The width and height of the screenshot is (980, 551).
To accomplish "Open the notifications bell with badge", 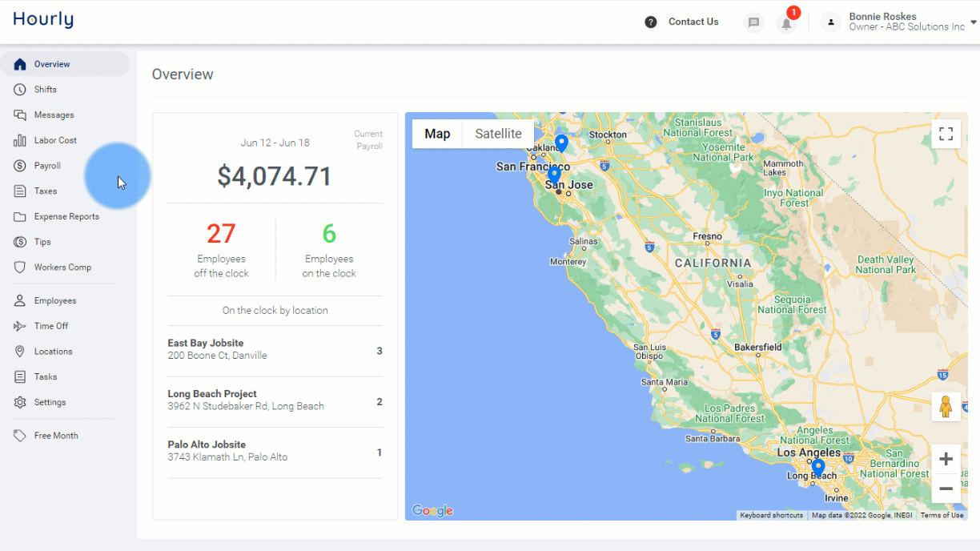I will pyautogui.click(x=787, y=22).
